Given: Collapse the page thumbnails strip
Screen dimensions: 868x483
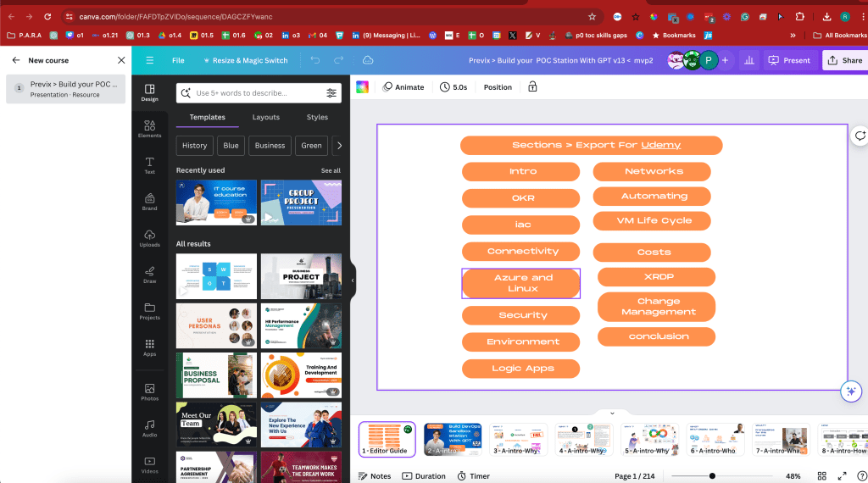Looking at the screenshot, I should point(612,414).
